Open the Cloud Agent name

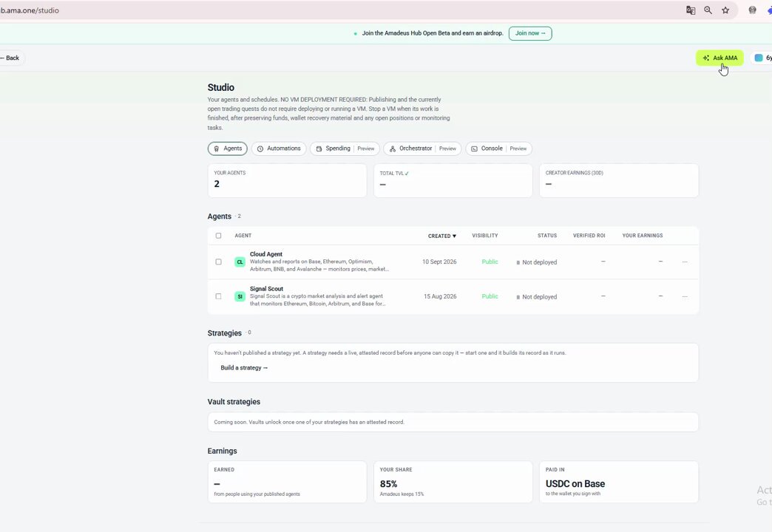[266, 254]
